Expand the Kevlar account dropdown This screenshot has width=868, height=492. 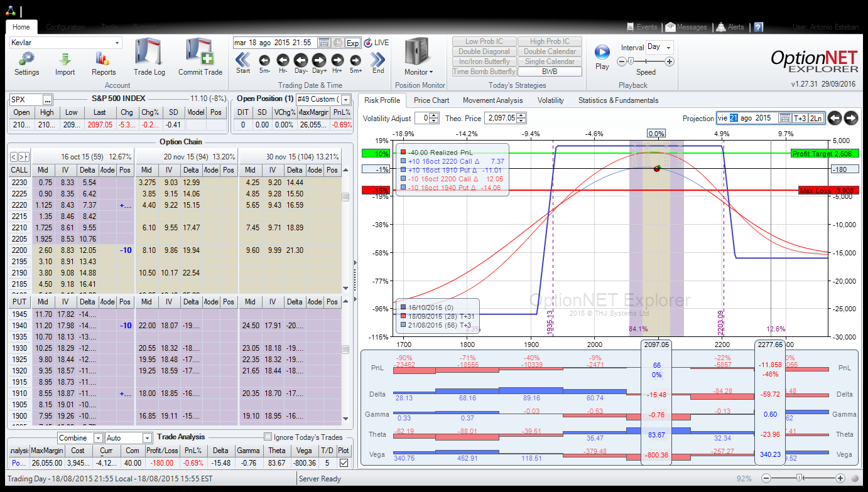117,43
